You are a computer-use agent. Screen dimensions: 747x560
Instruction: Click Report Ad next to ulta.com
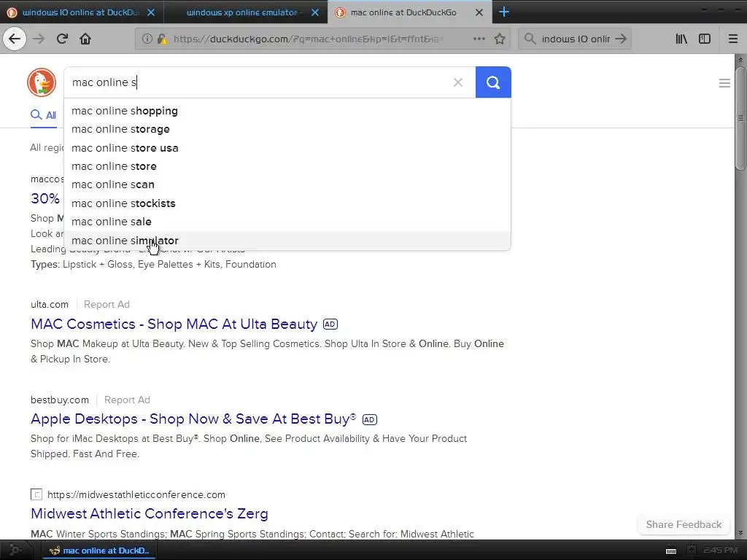[107, 304]
